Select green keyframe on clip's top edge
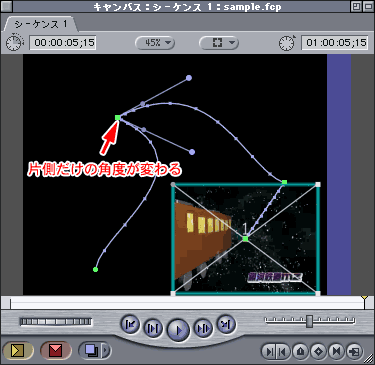 (x=284, y=182)
